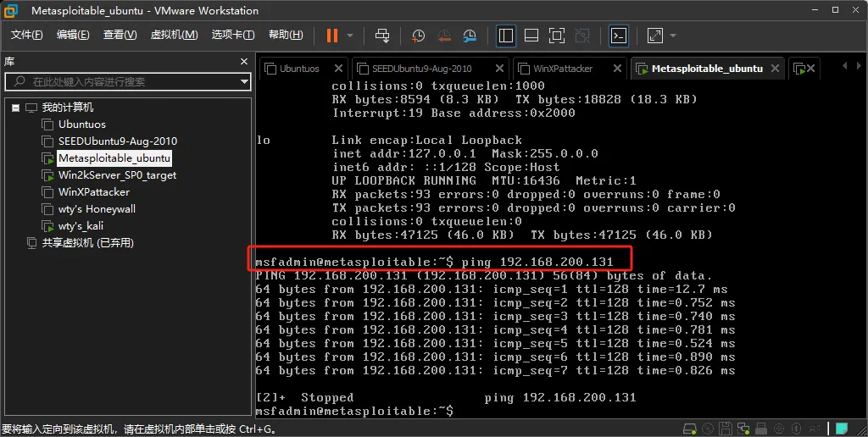
Task: Select WinXPattacker in the library tree
Action: click(x=94, y=192)
